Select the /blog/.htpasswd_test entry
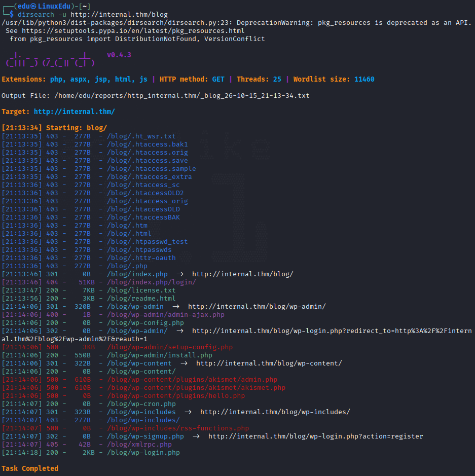Viewport: 475px width, 476px height. coord(147,242)
